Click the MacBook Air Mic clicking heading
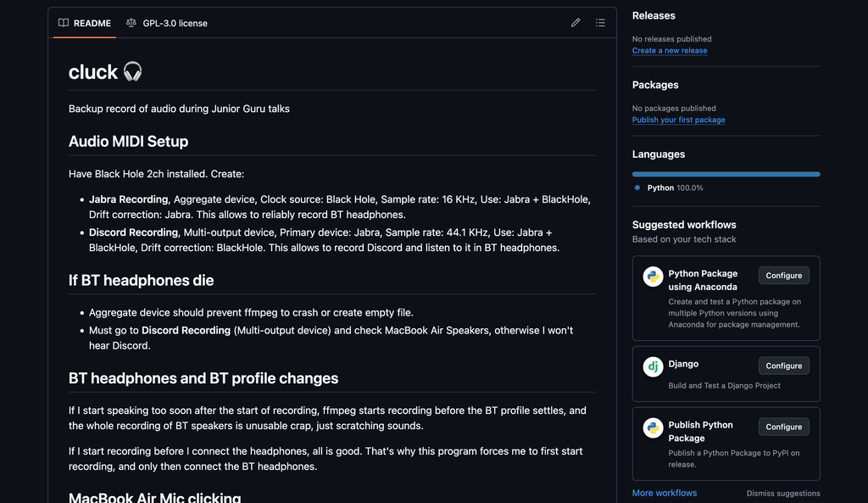 (154, 497)
